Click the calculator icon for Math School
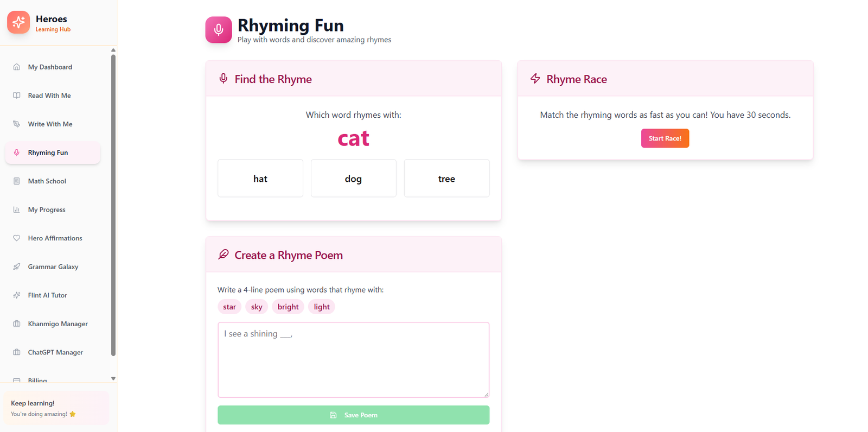 [17, 181]
